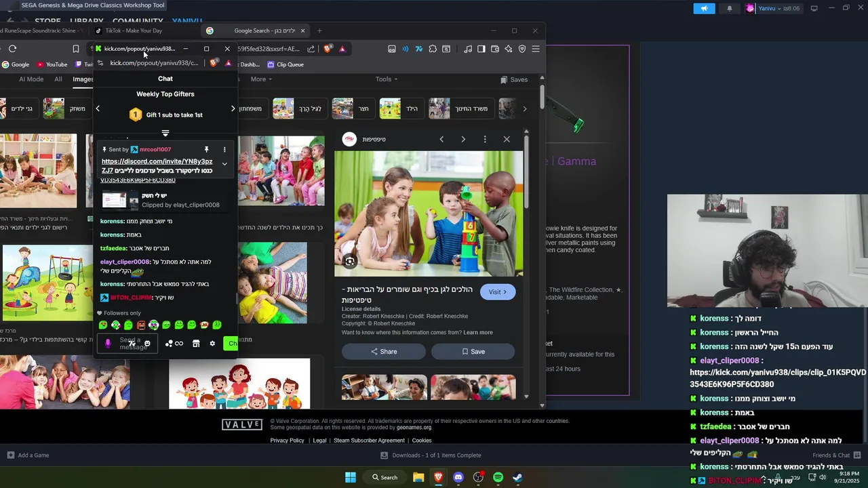Viewport: 868px width, 488px height.
Task: Close the Google Search tab
Action: click(x=302, y=30)
